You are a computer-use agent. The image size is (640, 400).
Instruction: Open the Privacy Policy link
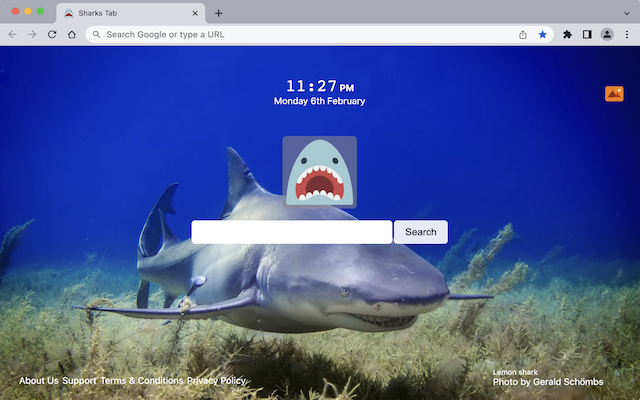point(216,381)
